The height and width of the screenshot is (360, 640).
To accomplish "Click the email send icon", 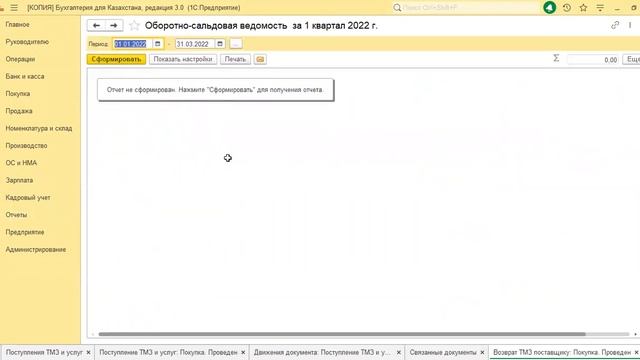I will click(260, 59).
